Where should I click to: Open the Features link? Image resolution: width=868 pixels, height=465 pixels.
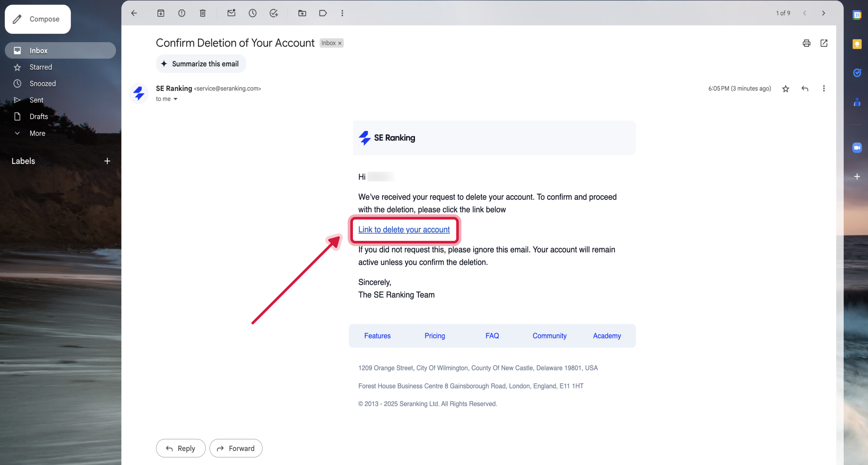click(377, 335)
